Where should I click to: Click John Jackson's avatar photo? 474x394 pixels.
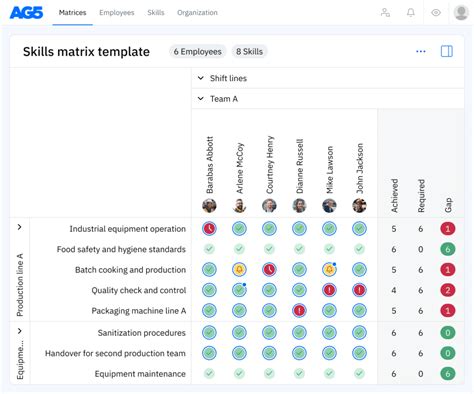[x=359, y=206]
